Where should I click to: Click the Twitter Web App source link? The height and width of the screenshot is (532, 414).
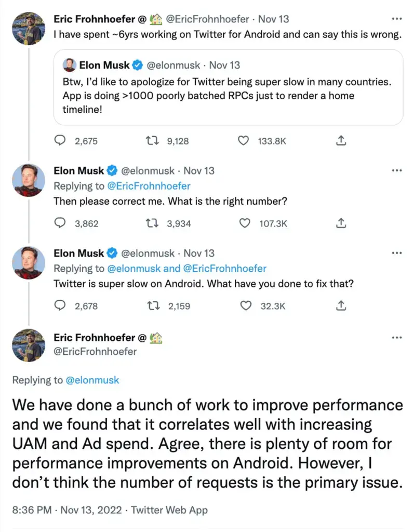169,510
